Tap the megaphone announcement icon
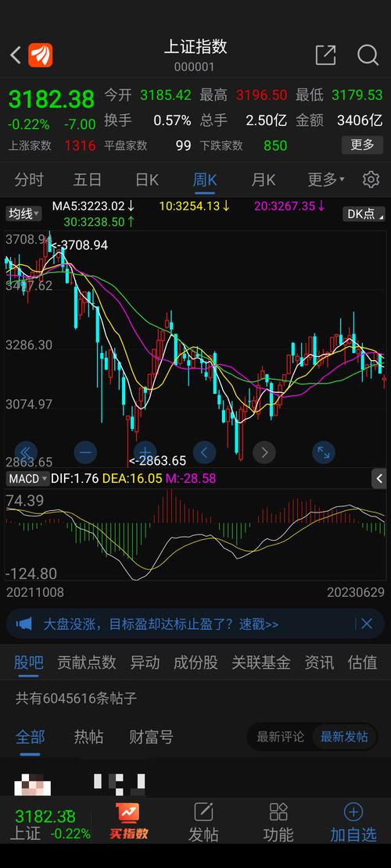Screen dimensions: 391x868 [23, 624]
